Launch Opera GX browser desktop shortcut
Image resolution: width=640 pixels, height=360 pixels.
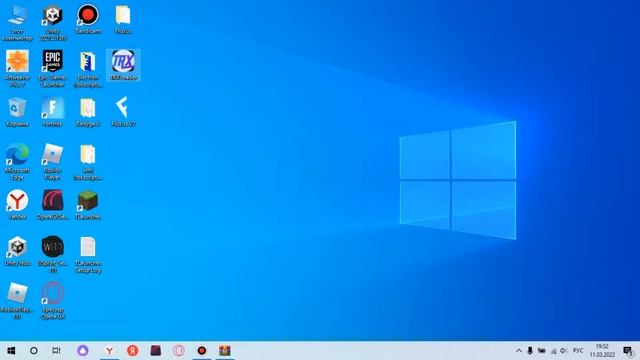point(53,301)
